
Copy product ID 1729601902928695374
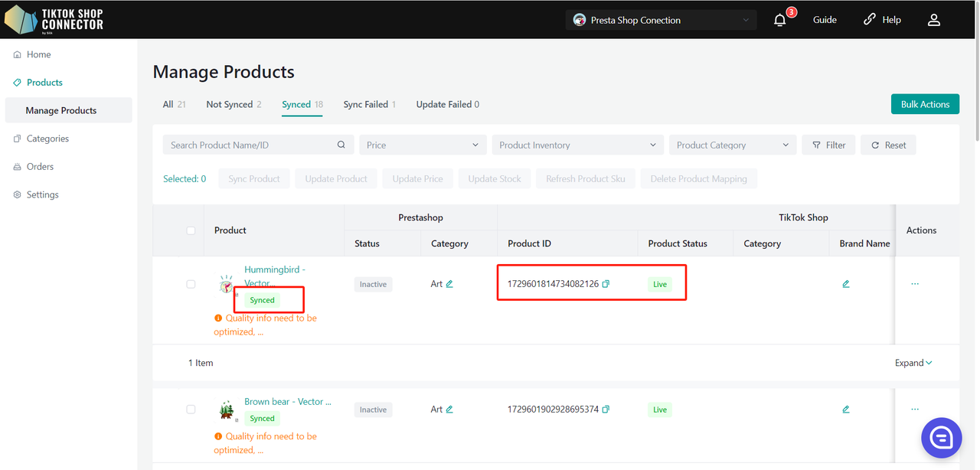[606, 410]
